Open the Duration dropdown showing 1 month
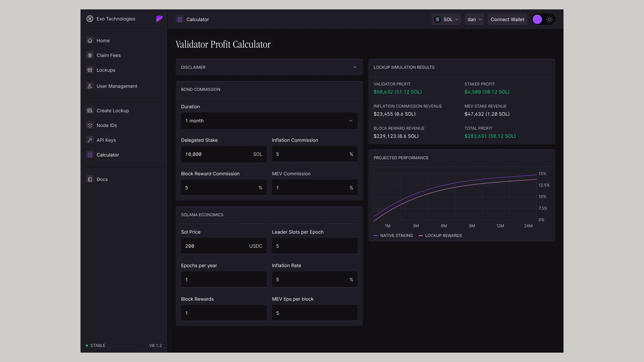 click(x=269, y=121)
